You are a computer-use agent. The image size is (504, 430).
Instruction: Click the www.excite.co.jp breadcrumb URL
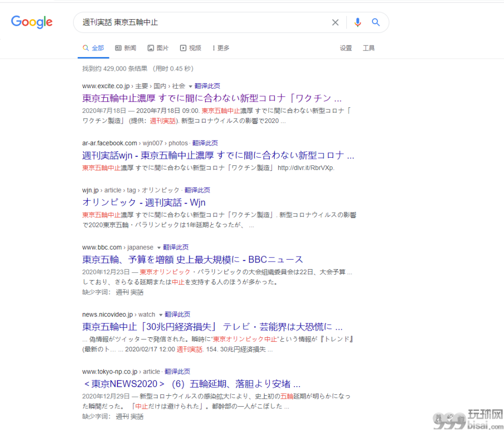pyautogui.click(x=134, y=86)
